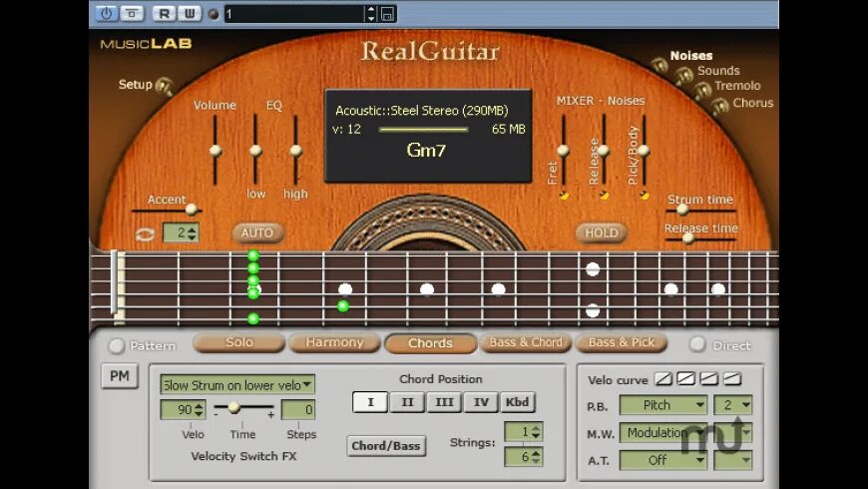The width and height of the screenshot is (868, 489).
Task: Click the MusicLab logo
Action: (146, 44)
